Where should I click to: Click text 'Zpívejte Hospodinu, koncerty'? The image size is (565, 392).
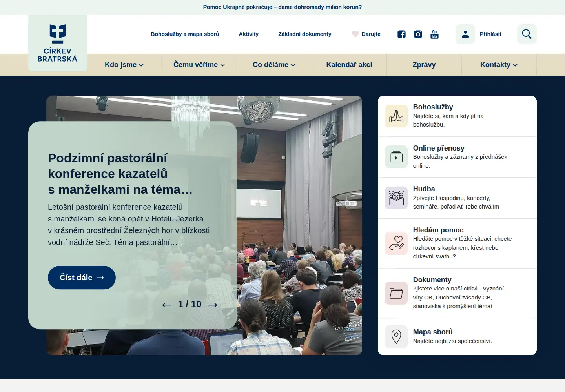[452, 198]
